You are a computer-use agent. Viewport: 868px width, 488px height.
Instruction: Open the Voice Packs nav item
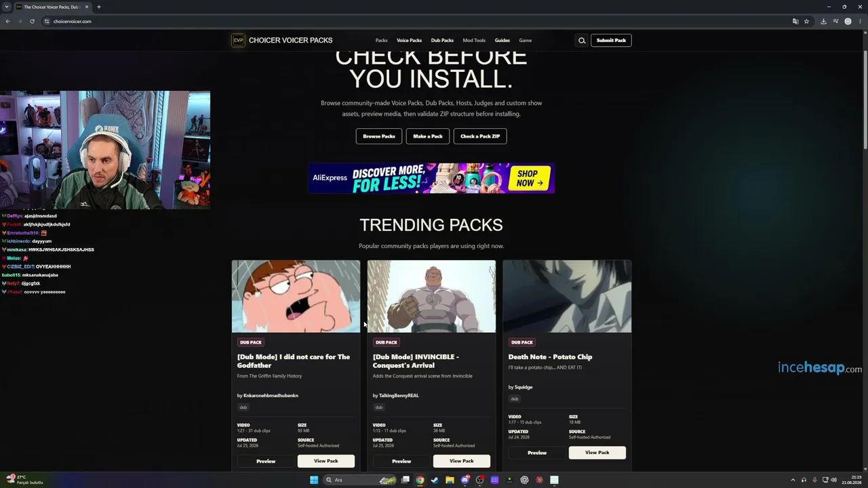[409, 41]
